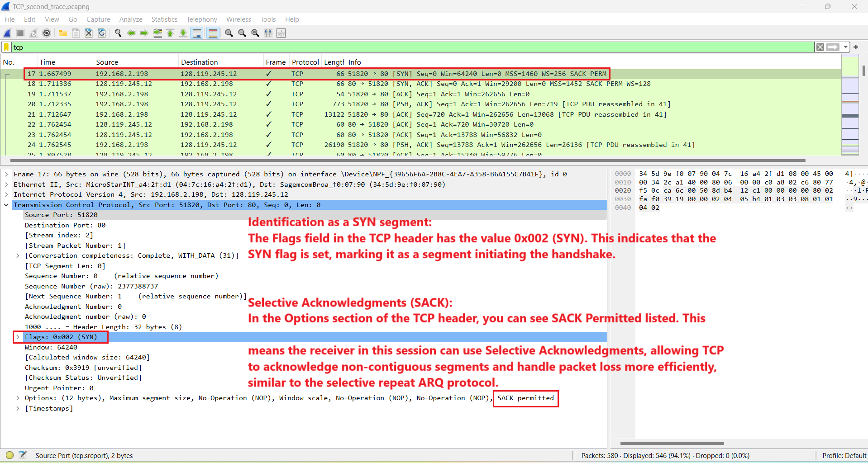Viewport: 868px width, 463px height.
Task: Click Profile: Default in status bar
Action: [844, 456]
